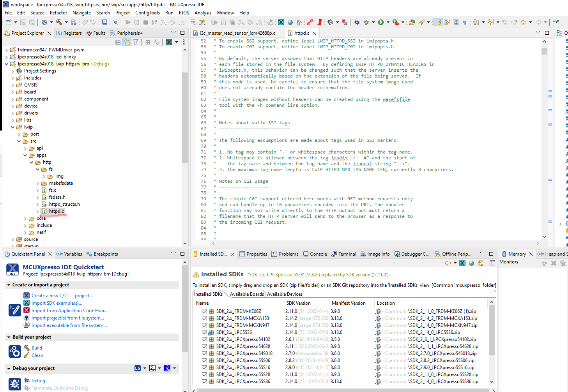Viewport: 568px width, 392px height.
Task: Click the home icon in the main toolbar
Action: 299,22
